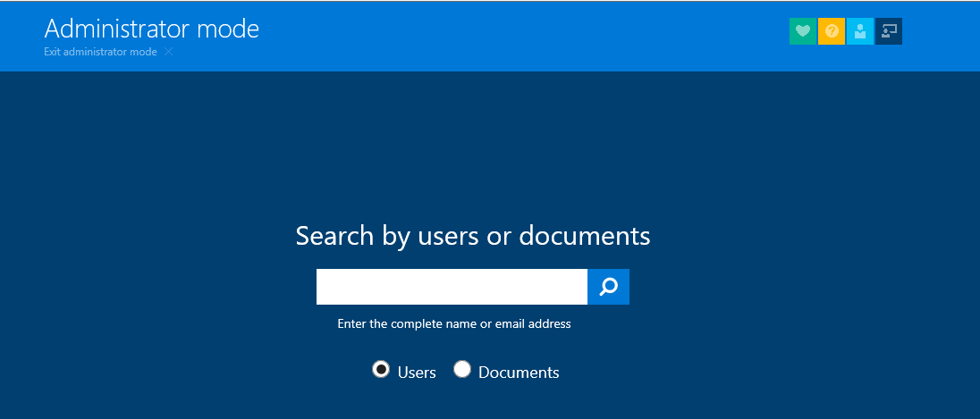Open help via yellow question mark icon
Image resolution: width=980 pixels, height=419 pixels.
pyautogui.click(x=832, y=31)
